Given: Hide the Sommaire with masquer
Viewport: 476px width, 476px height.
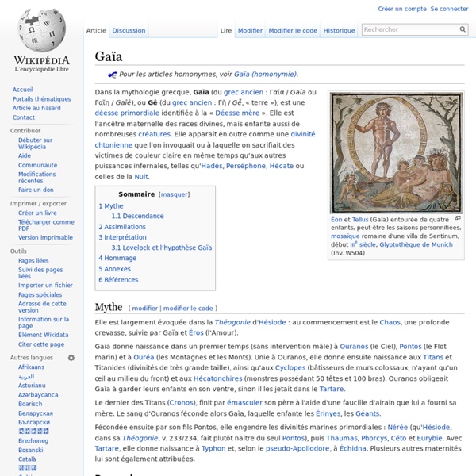Looking at the screenshot, I should (175, 194).
